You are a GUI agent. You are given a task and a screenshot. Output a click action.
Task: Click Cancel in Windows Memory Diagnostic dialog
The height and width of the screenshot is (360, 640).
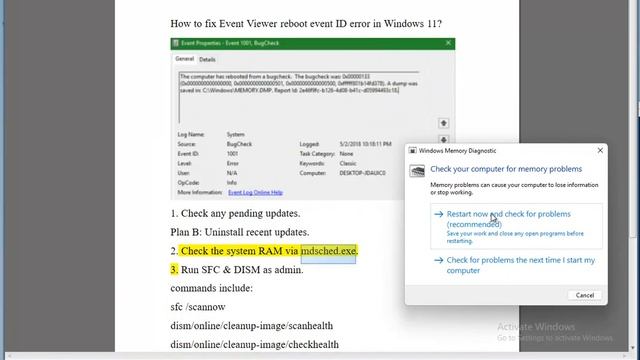pyautogui.click(x=584, y=295)
